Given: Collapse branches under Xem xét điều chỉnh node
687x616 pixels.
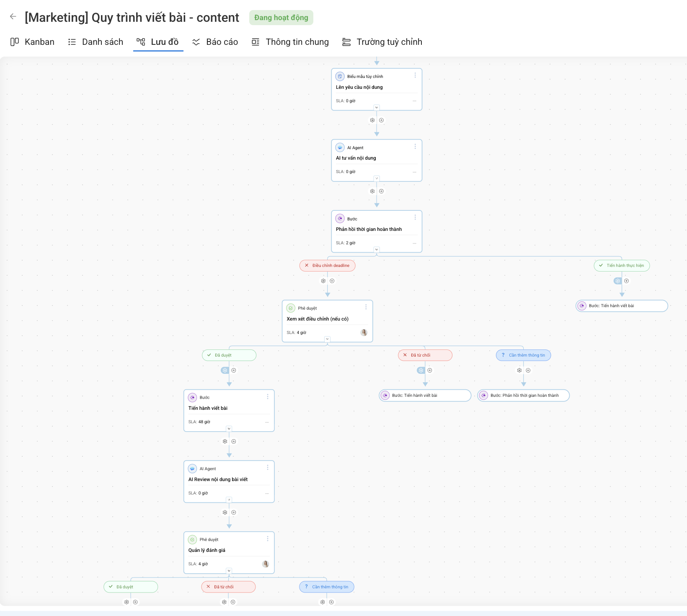Looking at the screenshot, I should coord(327,339).
